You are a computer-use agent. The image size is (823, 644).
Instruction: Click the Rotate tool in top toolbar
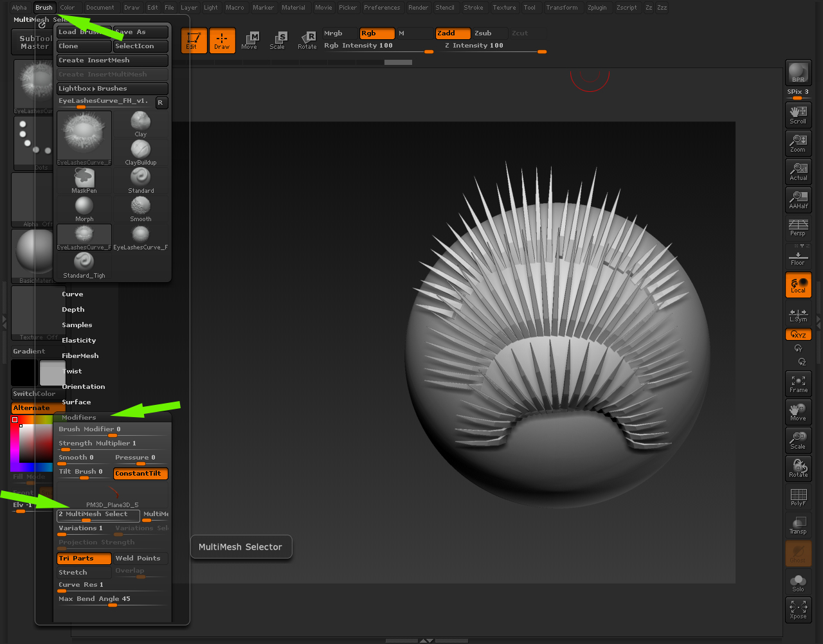pyautogui.click(x=307, y=40)
